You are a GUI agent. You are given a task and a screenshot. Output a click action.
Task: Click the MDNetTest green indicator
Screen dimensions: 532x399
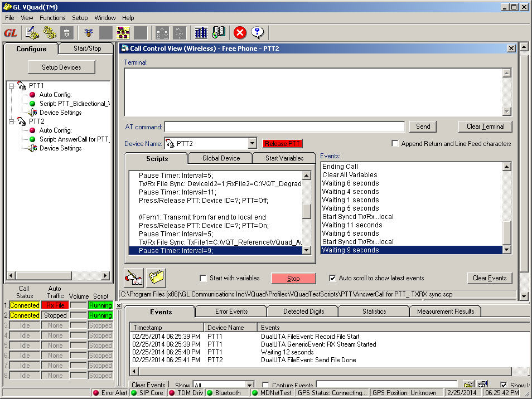(255, 392)
